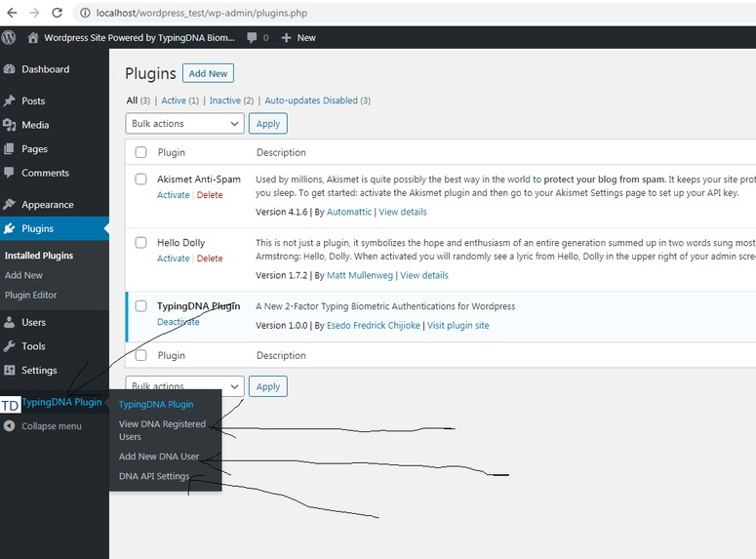This screenshot has height=559, width=756.
Task: Click the Plugins plug icon in sidebar
Action: point(9,228)
